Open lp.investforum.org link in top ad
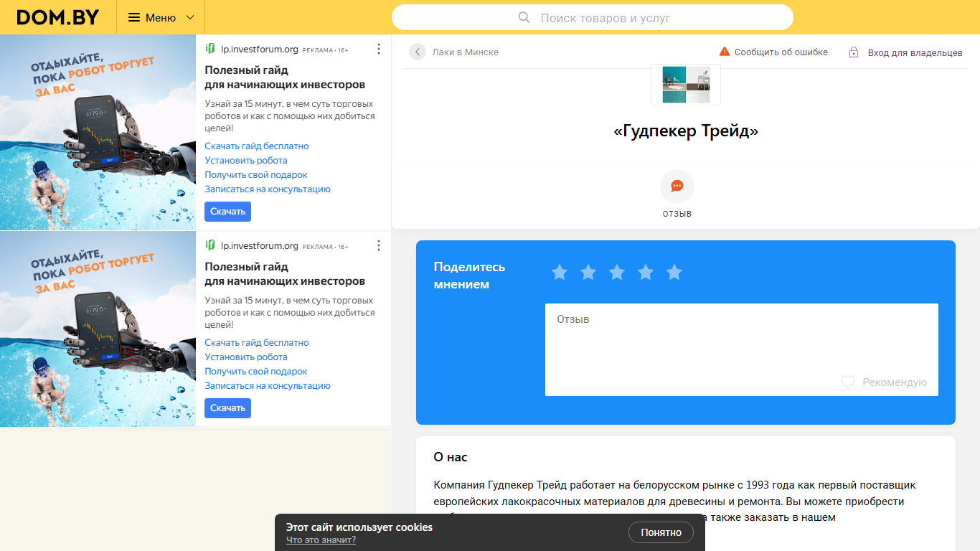Screen dimensions: 980x551 tap(260, 49)
